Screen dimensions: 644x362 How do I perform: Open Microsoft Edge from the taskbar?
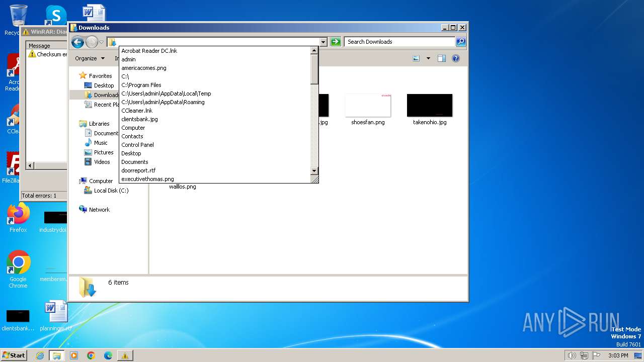coord(108,355)
